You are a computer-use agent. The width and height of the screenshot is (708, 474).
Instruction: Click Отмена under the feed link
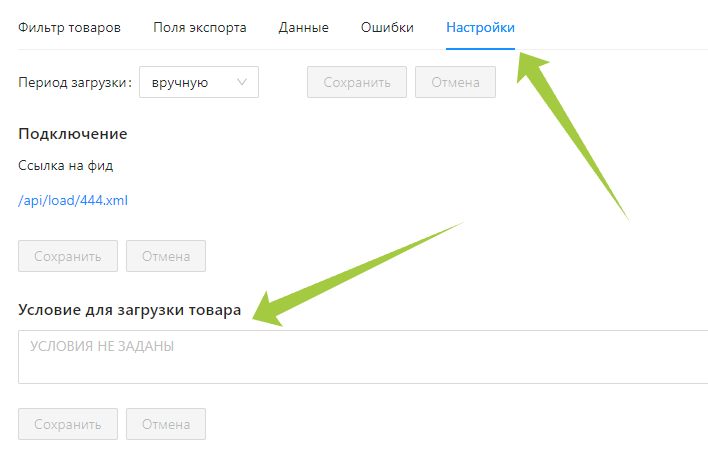click(x=166, y=256)
